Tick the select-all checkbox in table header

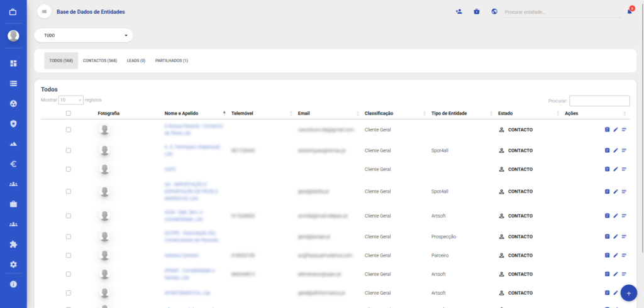coord(68,113)
